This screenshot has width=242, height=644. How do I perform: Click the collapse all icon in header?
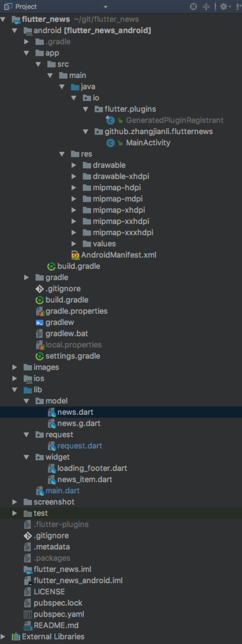[206, 6]
